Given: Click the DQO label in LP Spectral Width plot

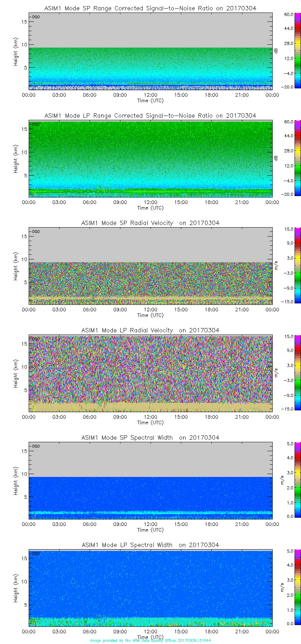Looking at the screenshot, I should (36, 553).
